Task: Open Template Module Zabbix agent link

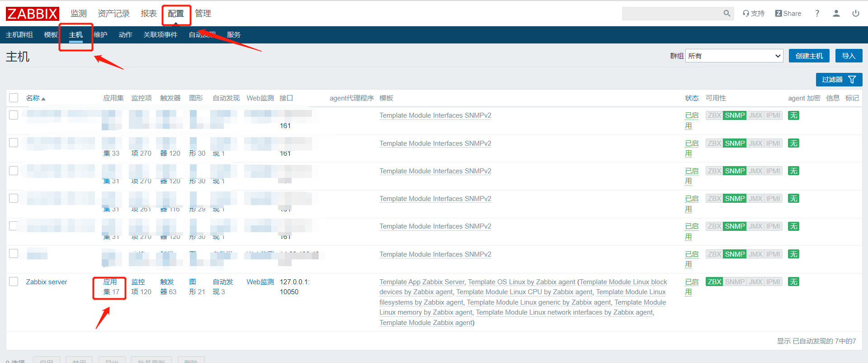Action: pos(426,323)
